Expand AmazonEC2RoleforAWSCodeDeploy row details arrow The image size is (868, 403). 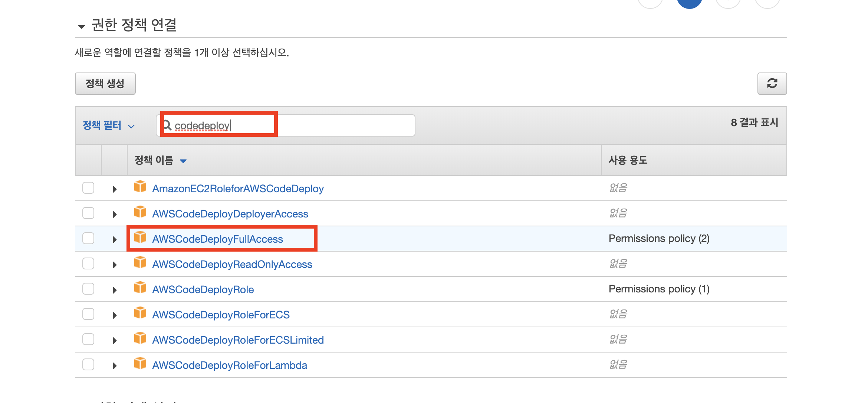point(115,189)
